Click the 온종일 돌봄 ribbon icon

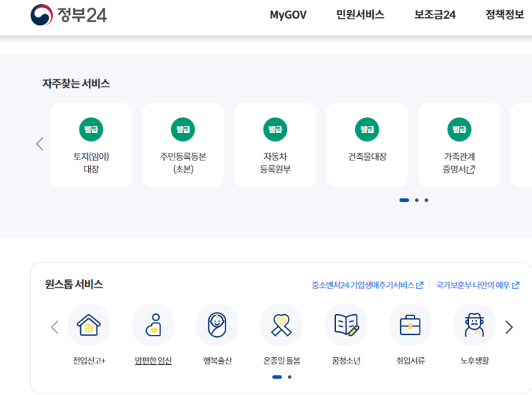point(281,325)
